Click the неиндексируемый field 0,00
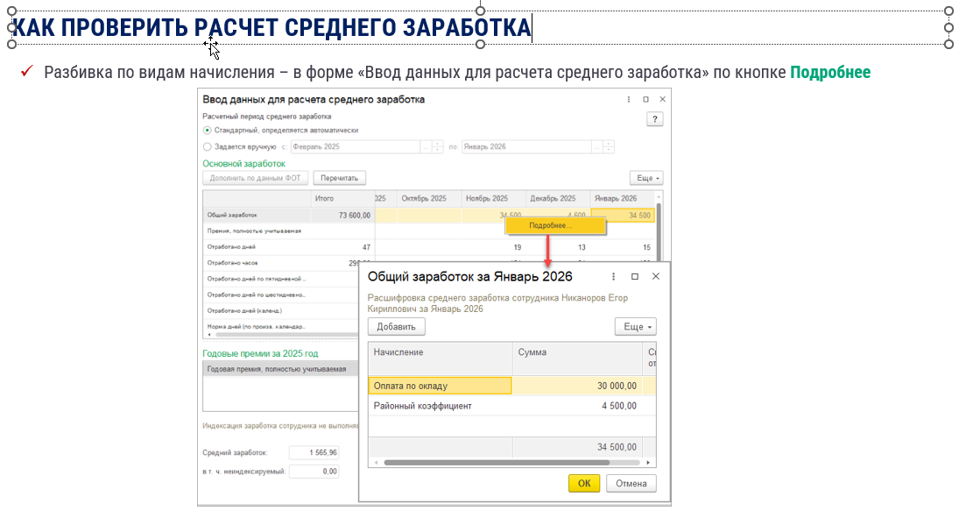 click(314, 471)
